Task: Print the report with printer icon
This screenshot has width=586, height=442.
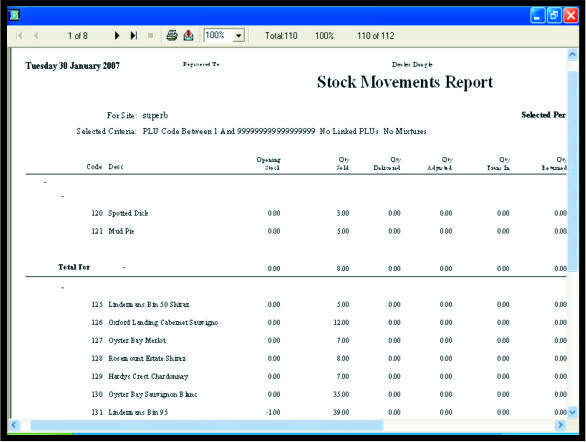Action: (x=172, y=35)
